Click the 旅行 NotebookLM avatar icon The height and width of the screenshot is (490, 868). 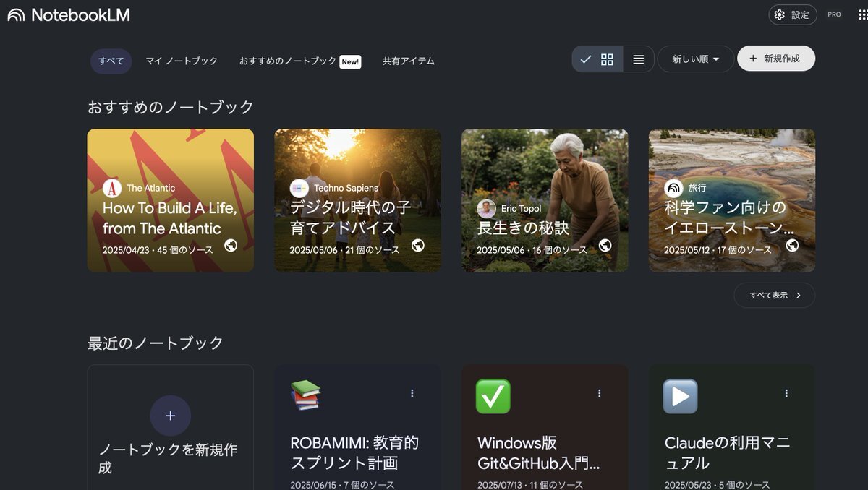click(x=673, y=188)
